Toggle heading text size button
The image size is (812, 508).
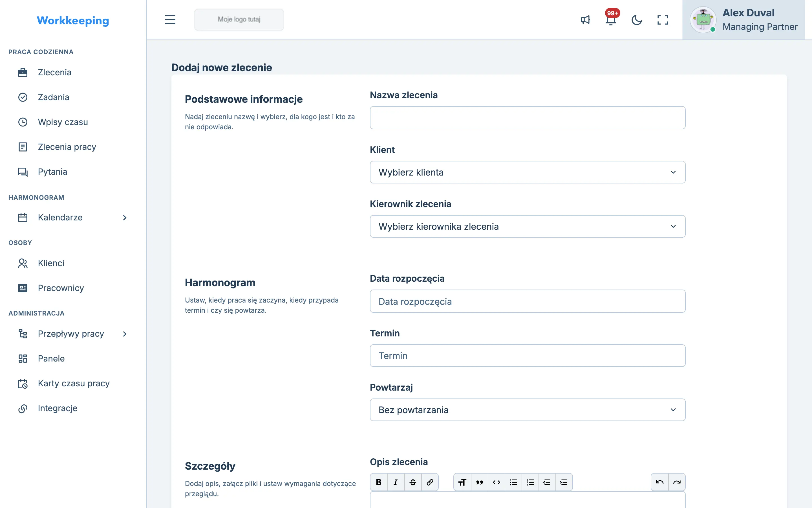(x=462, y=482)
